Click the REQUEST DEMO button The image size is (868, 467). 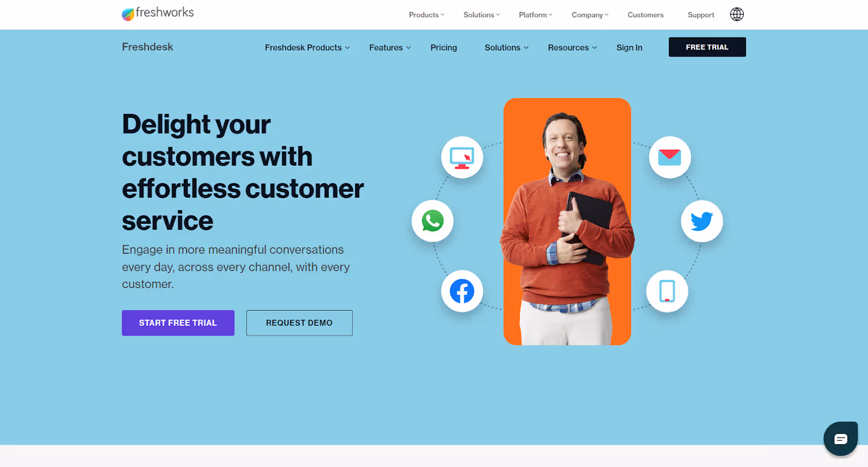point(299,323)
